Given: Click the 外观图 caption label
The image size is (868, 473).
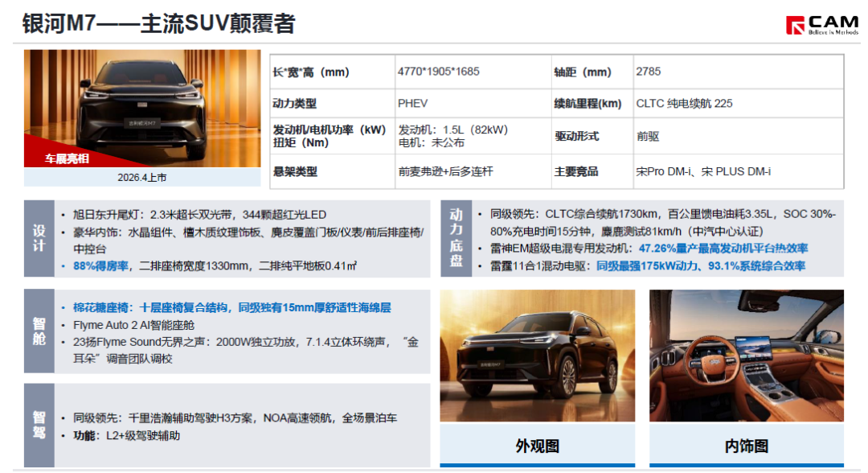Looking at the screenshot, I should 538,446.
